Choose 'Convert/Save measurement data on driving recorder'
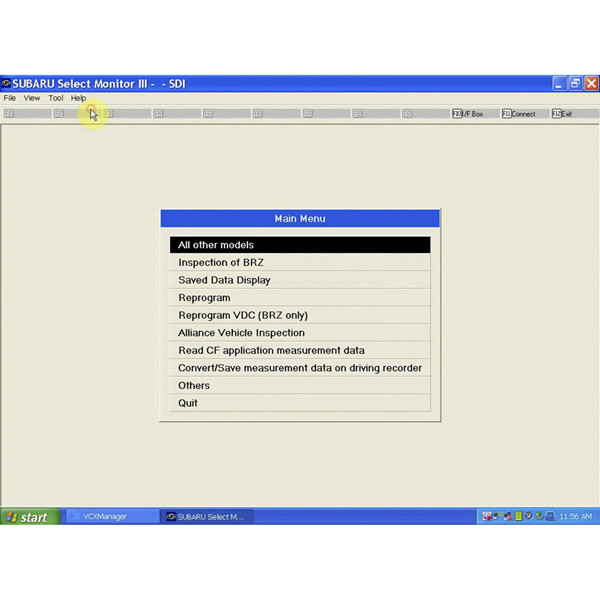 pyautogui.click(x=300, y=368)
